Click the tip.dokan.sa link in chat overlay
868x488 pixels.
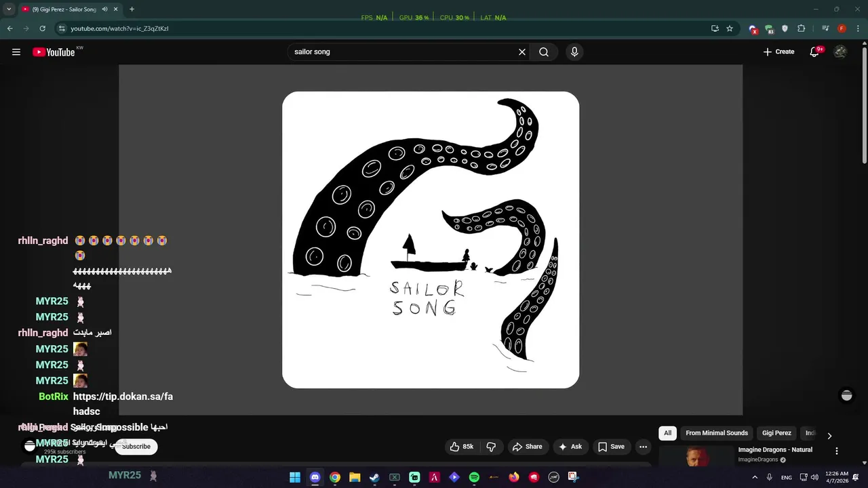pyautogui.click(x=123, y=404)
